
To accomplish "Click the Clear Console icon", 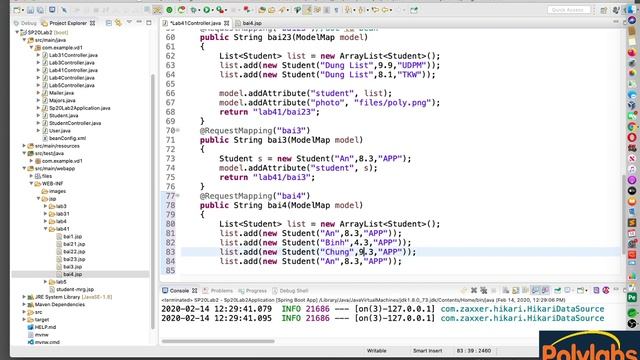I will (506, 290).
